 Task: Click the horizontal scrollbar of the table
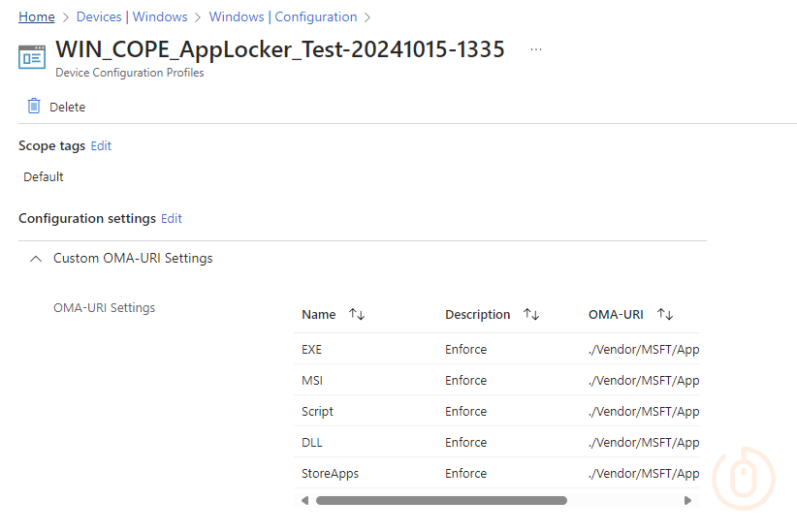coord(441,501)
